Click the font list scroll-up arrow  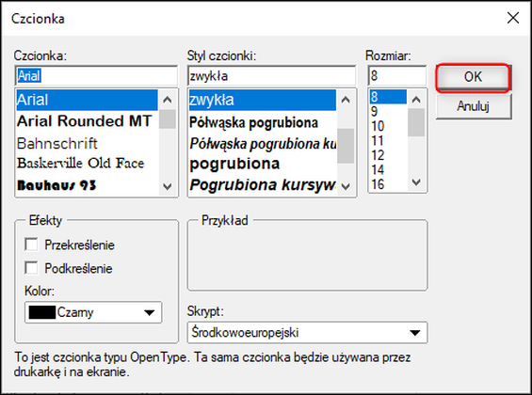[168, 100]
